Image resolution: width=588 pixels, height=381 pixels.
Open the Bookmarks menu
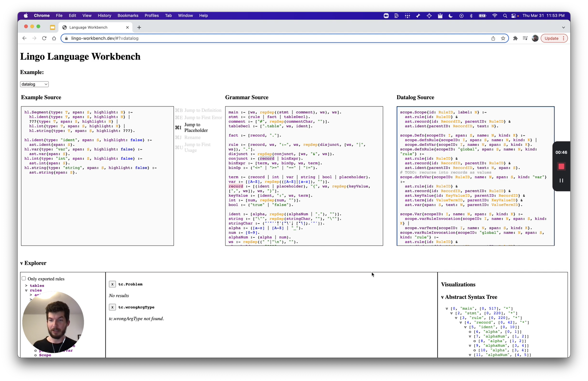click(x=128, y=16)
